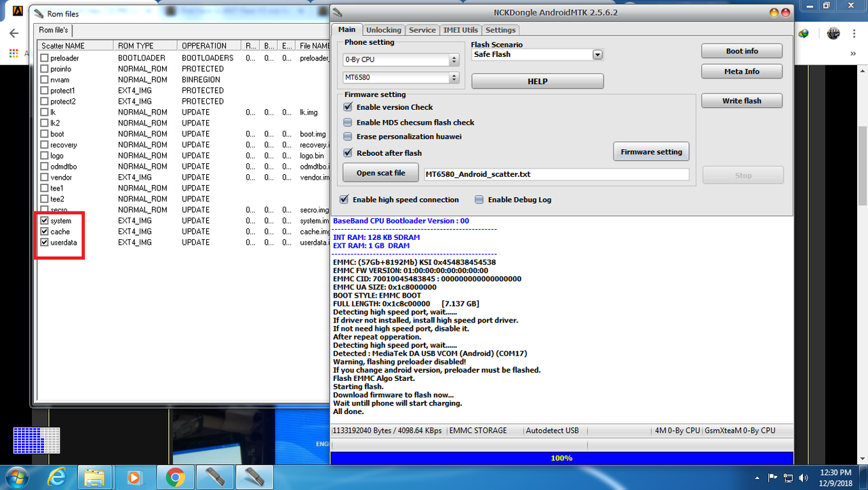The image size is (868, 490).
Task: Click the HELP button
Action: pos(537,81)
